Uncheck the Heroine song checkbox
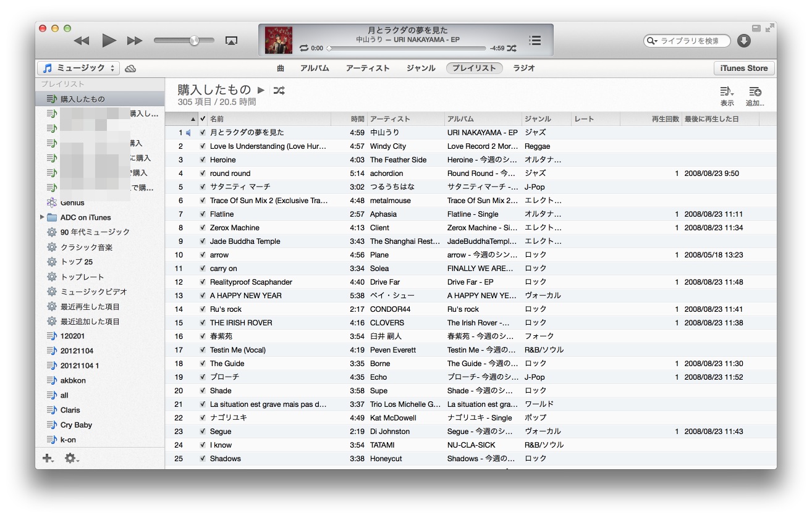The image size is (812, 518). click(203, 160)
